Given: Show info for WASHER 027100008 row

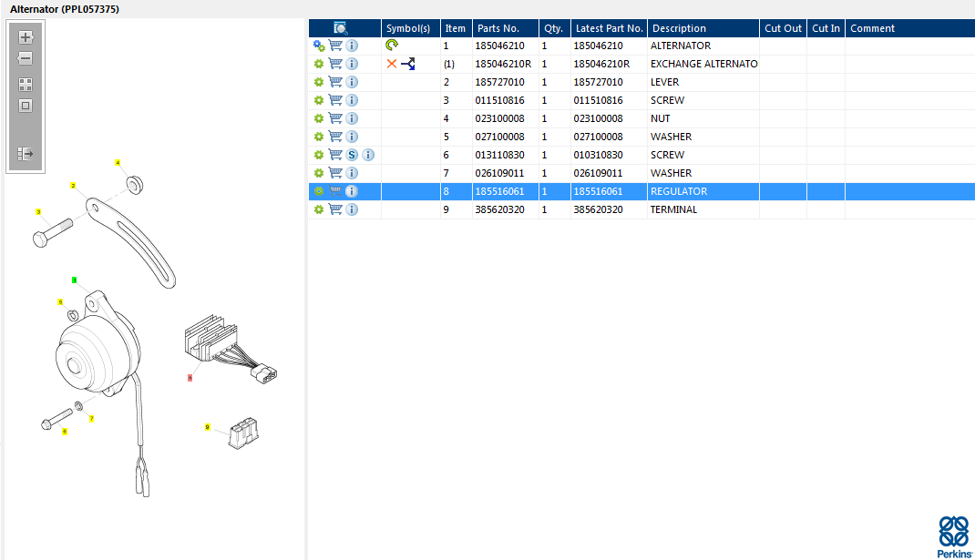Looking at the screenshot, I should pos(352,137).
